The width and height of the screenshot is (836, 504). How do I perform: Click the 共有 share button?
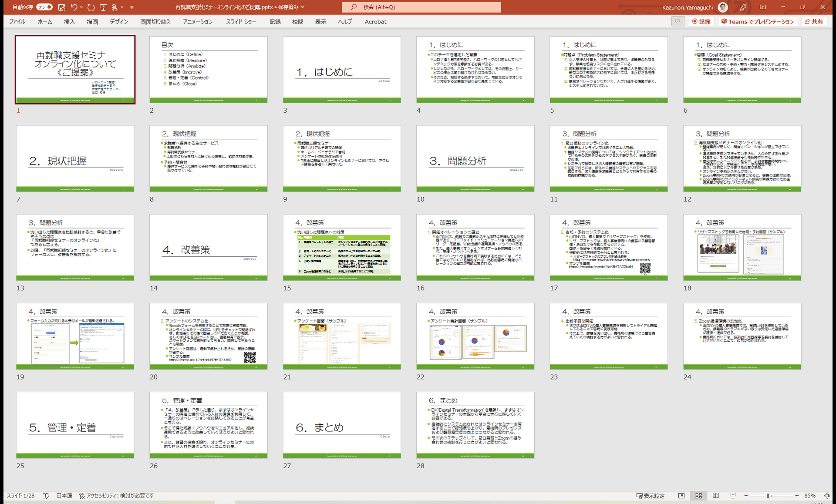tap(814, 21)
